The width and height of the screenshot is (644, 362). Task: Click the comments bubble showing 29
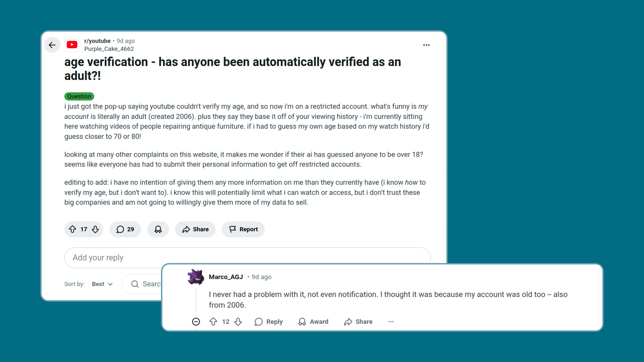125,229
